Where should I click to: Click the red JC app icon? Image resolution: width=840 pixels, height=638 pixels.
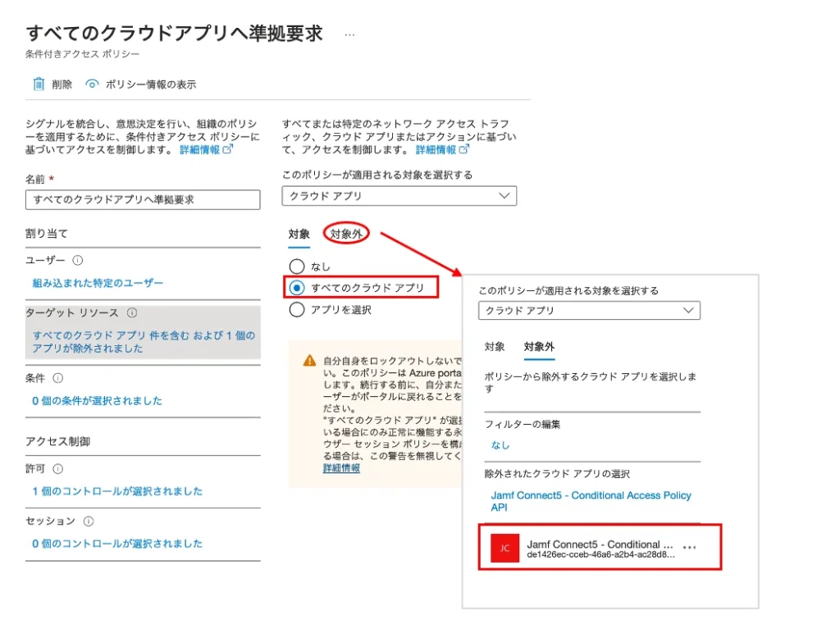point(504,549)
